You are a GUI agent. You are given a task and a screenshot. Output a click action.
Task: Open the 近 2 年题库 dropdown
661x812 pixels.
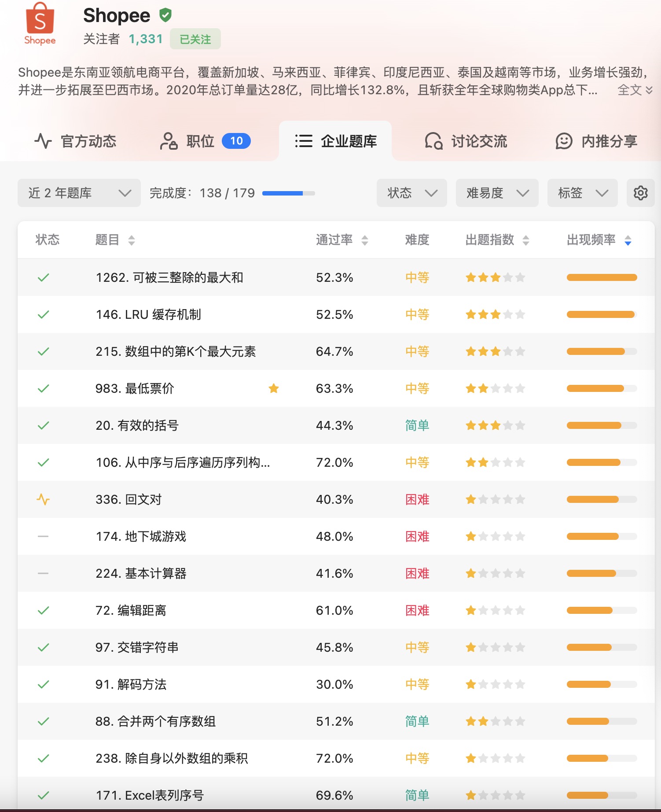tap(79, 193)
